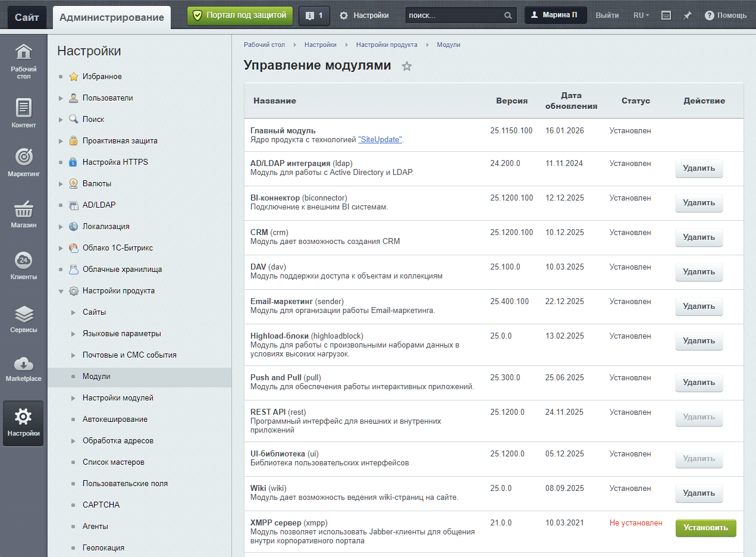The image size is (756, 557).
Task: Pin the panel with pushpin icon
Action: [x=688, y=15]
